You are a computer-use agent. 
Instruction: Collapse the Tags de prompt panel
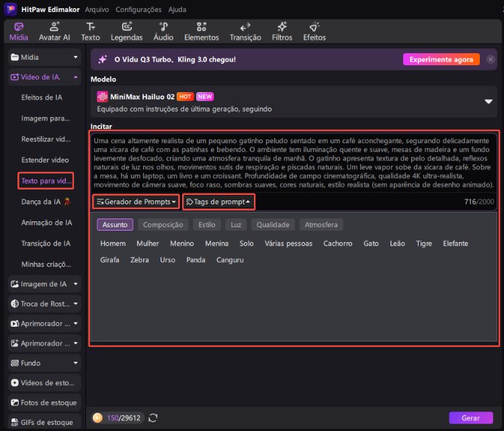218,202
